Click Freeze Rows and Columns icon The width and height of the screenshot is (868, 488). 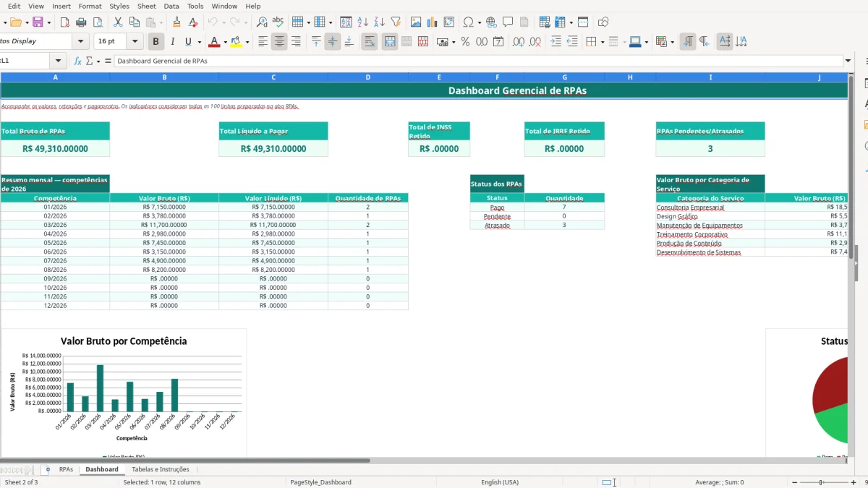click(560, 22)
